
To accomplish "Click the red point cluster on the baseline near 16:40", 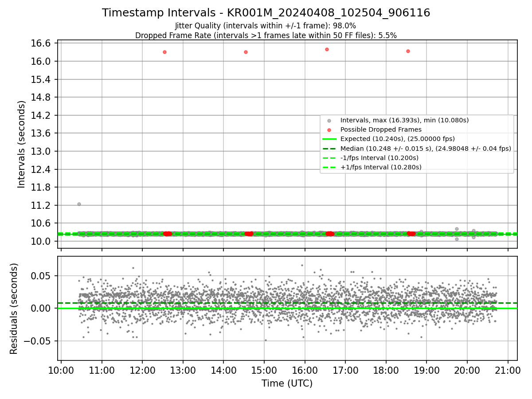I will click(329, 234).
